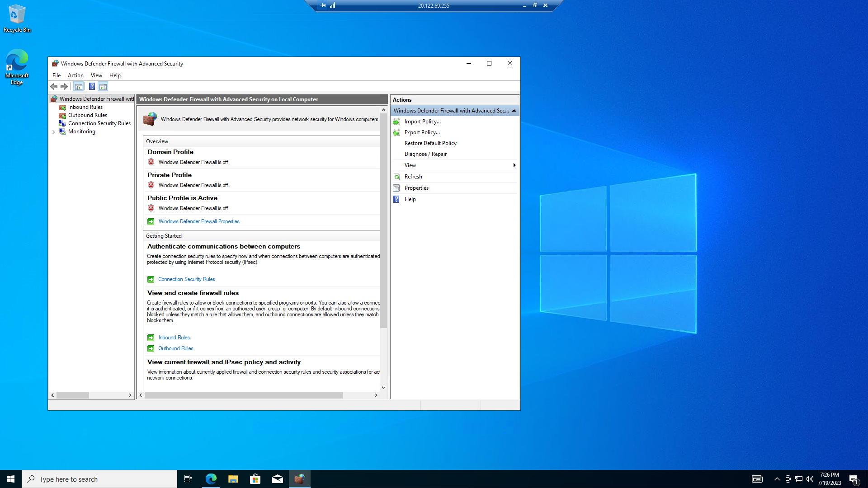Screen dimensions: 868x488
Task: Click the Refresh icon in Actions pane
Action: click(396, 177)
